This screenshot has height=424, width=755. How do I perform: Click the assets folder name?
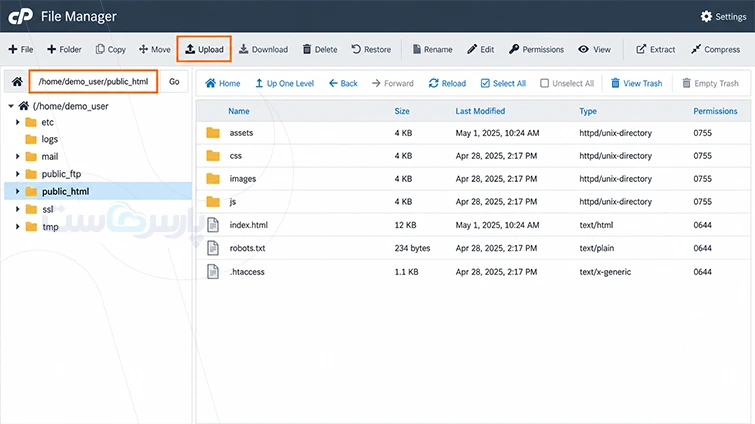click(241, 133)
